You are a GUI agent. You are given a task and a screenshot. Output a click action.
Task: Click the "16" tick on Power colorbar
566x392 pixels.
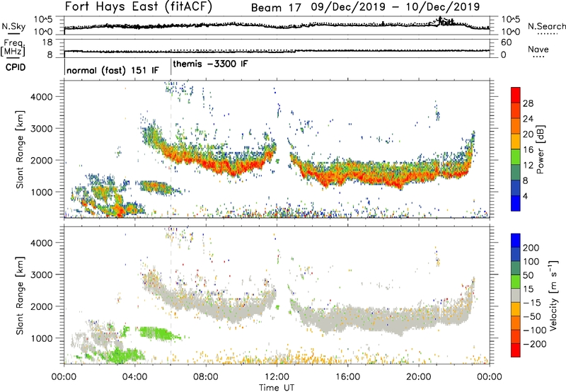528,150
